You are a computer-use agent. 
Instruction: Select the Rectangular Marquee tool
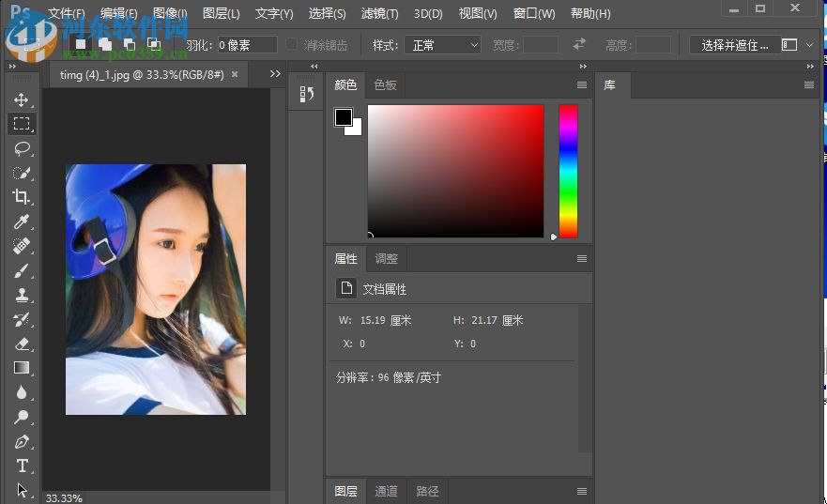(21, 124)
